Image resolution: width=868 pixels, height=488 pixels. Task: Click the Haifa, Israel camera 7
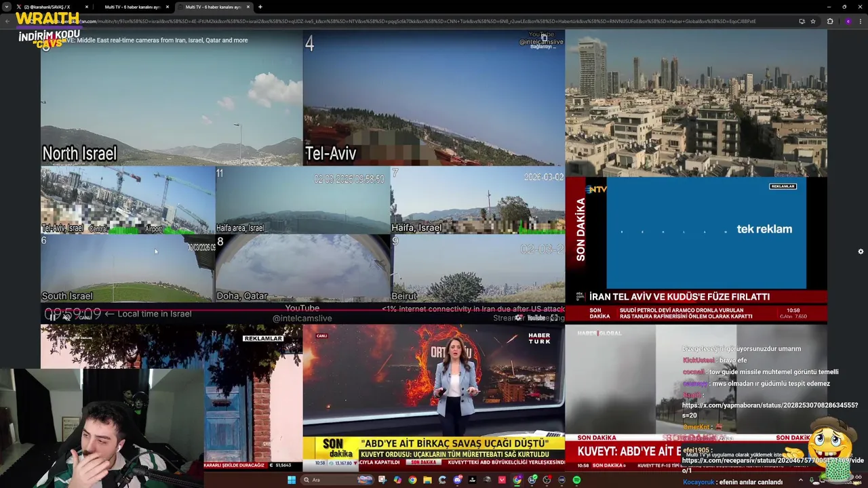477,200
